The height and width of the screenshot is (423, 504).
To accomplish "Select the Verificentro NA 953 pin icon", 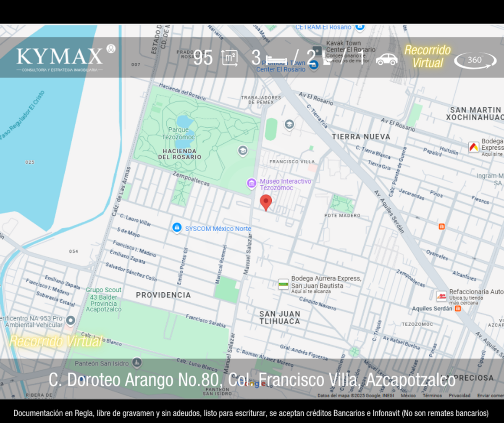I will [x=71, y=321].
